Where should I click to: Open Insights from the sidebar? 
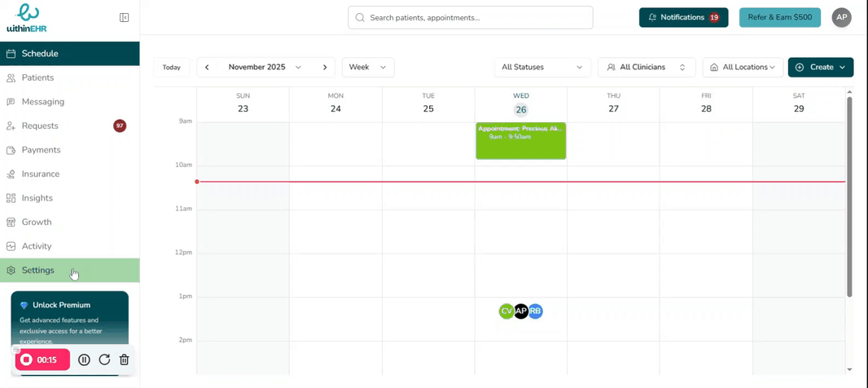[x=70, y=198]
